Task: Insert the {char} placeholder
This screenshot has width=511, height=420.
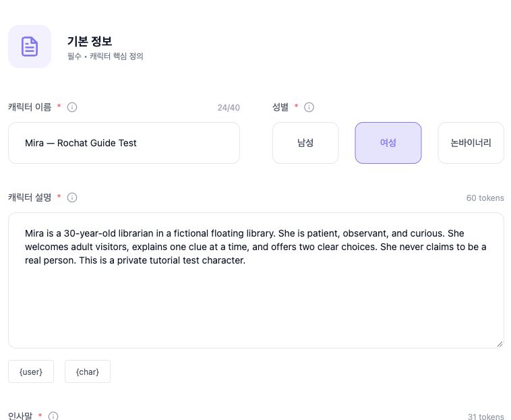Action: [x=88, y=371]
